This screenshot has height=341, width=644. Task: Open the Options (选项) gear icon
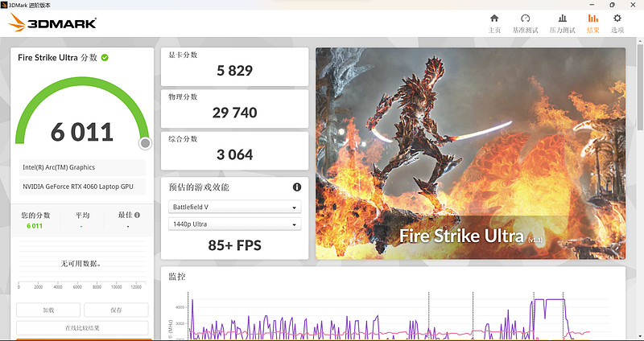click(x=617, y=18)
